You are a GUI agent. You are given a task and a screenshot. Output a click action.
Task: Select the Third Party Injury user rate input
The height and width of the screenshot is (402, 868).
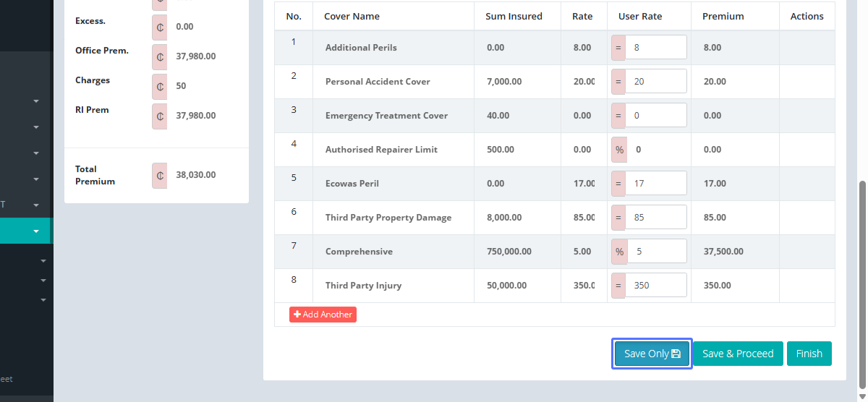656,286
